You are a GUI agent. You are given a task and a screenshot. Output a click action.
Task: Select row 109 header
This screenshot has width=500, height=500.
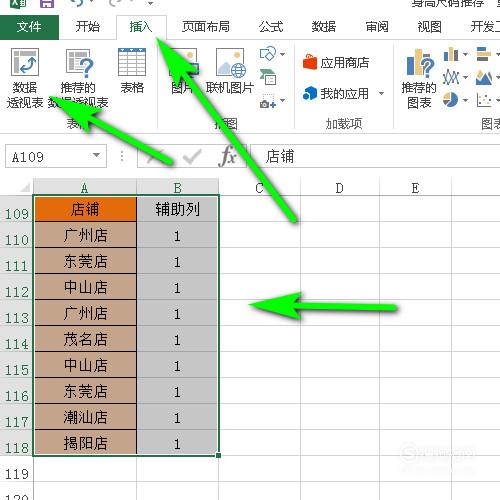pos(16,209)
